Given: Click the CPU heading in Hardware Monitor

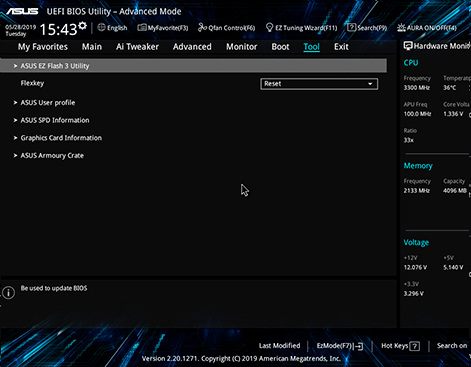Looking at the screenshot, I should (411, 63).
